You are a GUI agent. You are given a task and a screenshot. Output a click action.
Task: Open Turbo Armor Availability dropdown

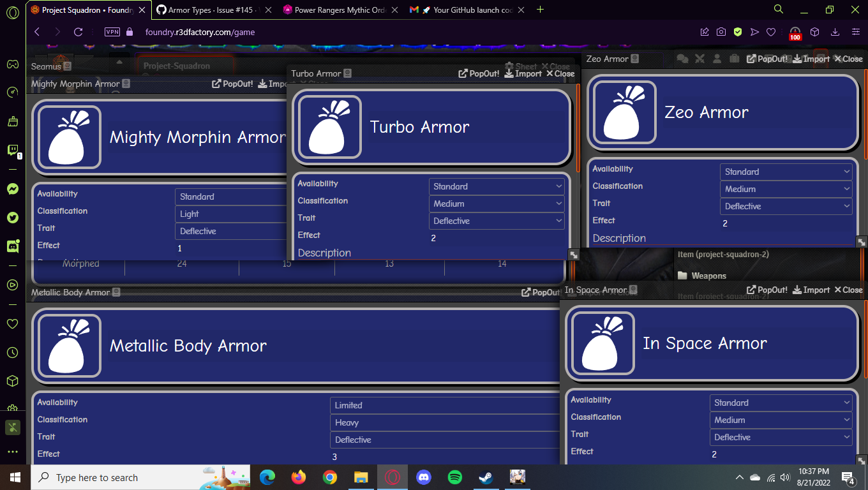[497, 186]
